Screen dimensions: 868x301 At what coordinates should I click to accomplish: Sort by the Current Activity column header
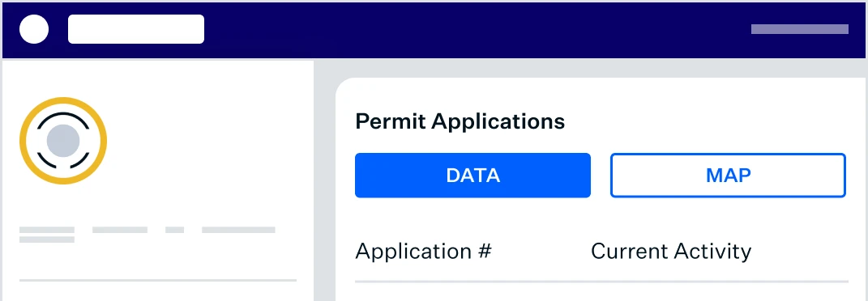(671, 252)
